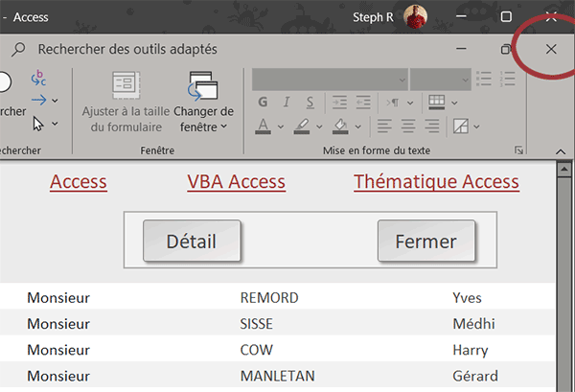Align text right
575x392 pixels.
coord(432,127)
